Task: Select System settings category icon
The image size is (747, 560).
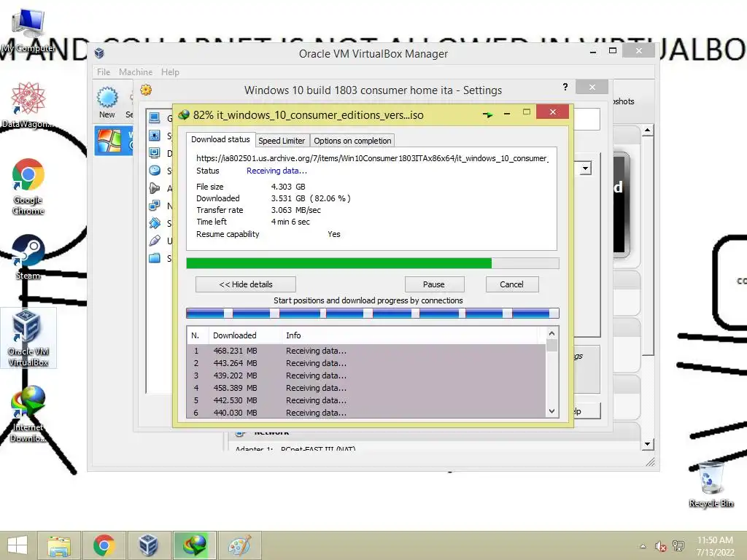Action: (x=155, y=136)
